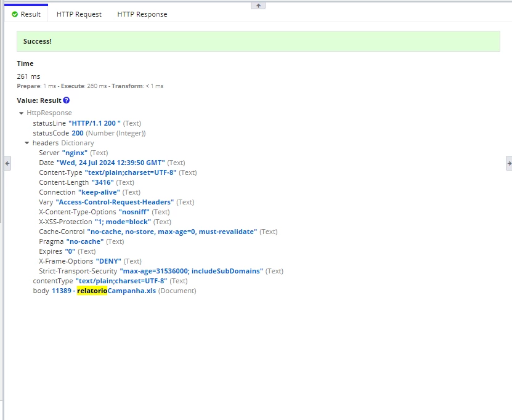The image size is (512, 420).
Task: Click the Pragma value "no-cache"
Action: (x=85, y=241)
